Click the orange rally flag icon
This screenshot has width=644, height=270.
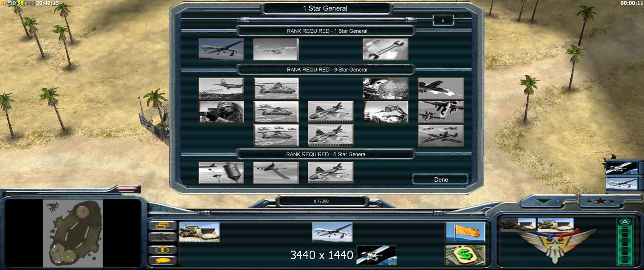point(465,232)
